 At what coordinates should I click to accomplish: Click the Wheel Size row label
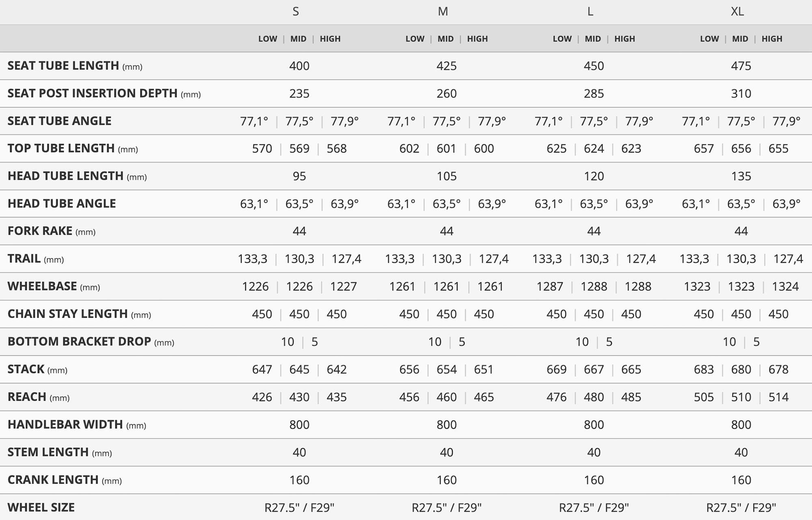[41, 507]
